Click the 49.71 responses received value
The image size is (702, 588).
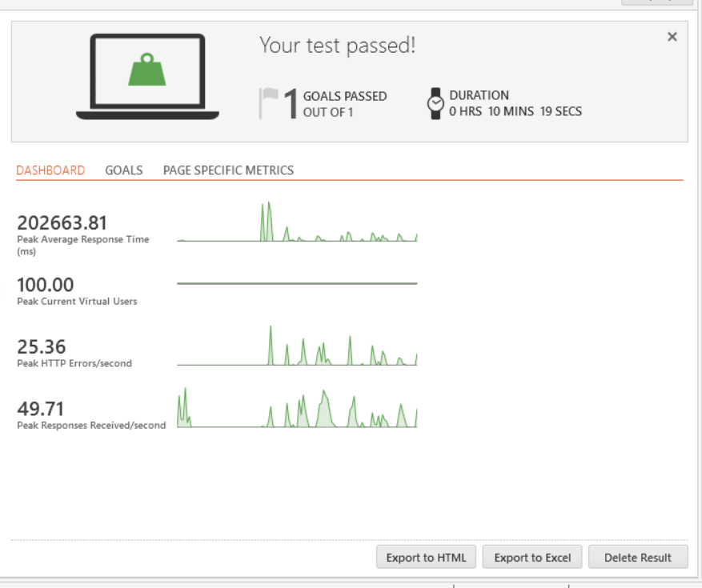coord(41,410)
